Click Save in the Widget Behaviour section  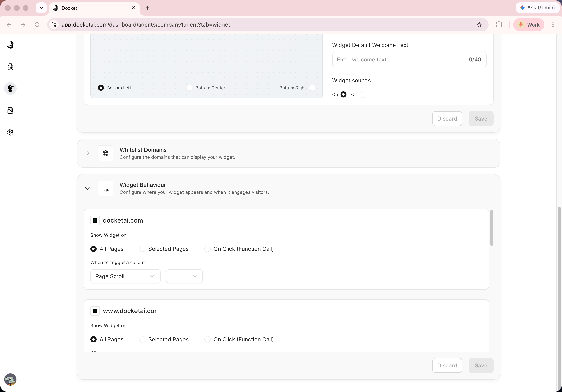(x=481, y=365)
